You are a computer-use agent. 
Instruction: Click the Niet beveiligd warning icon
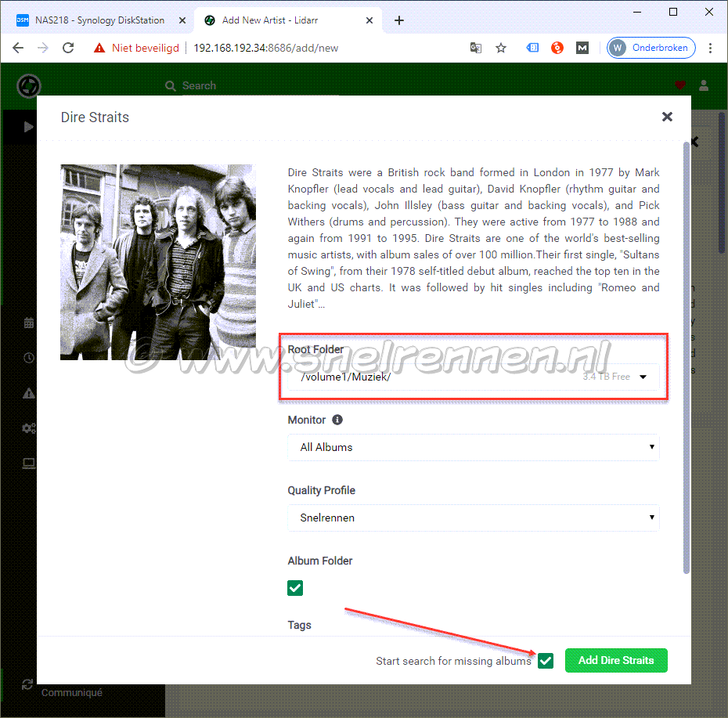click(99, 48)
